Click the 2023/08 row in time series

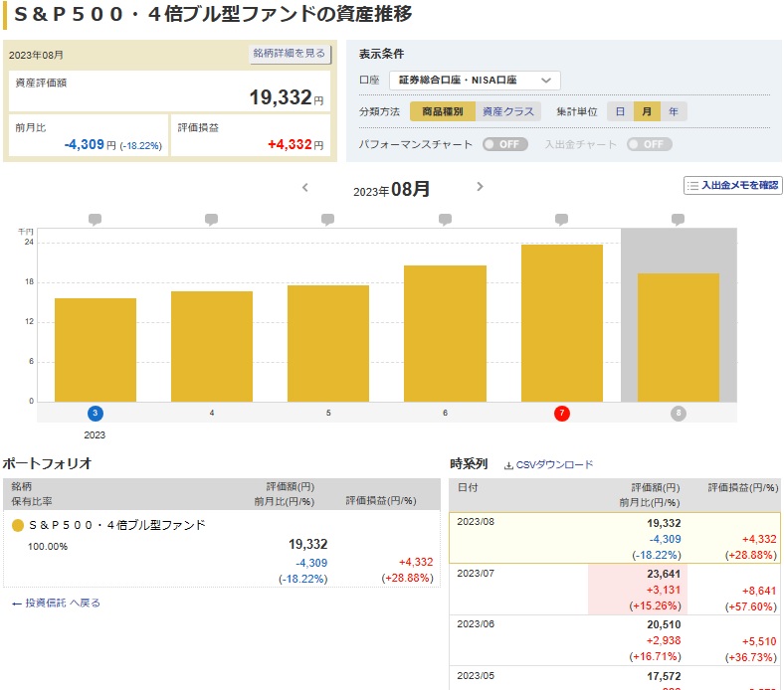coord(615,538)
